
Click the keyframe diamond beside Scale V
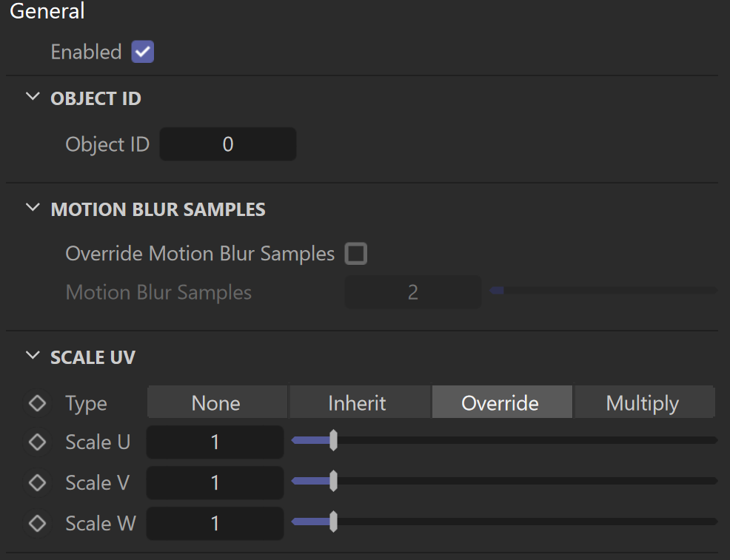(37, 482)
